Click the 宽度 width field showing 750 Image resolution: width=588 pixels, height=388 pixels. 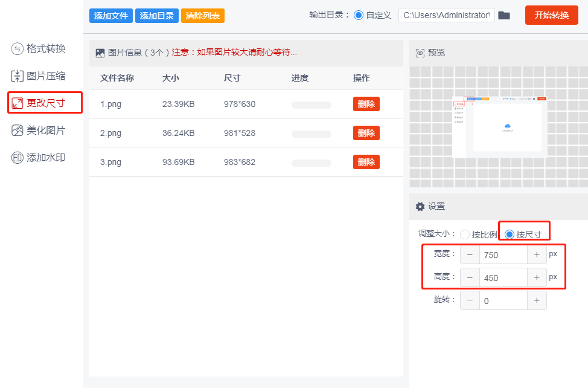[503, 255]
